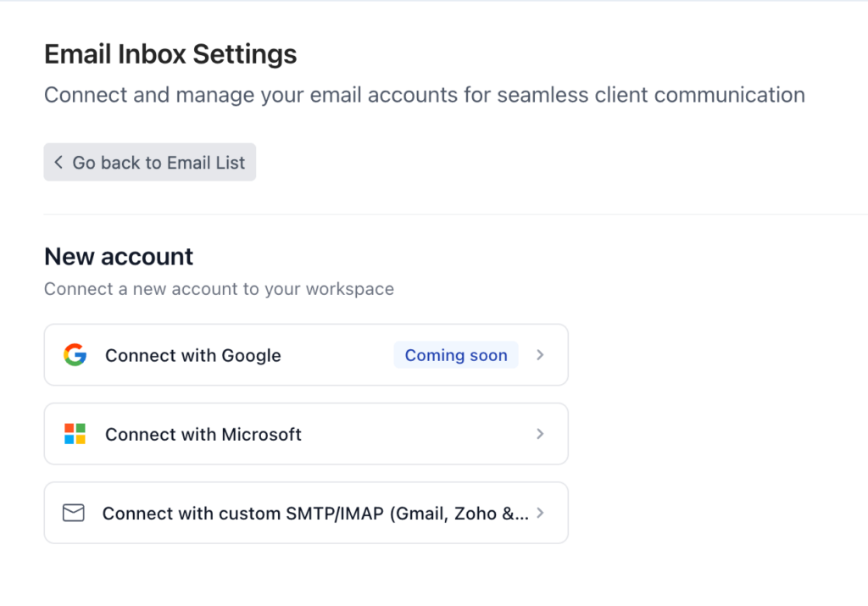Click the Connect with Google label text
Screen dimensions: 868x606
(192, 355)
